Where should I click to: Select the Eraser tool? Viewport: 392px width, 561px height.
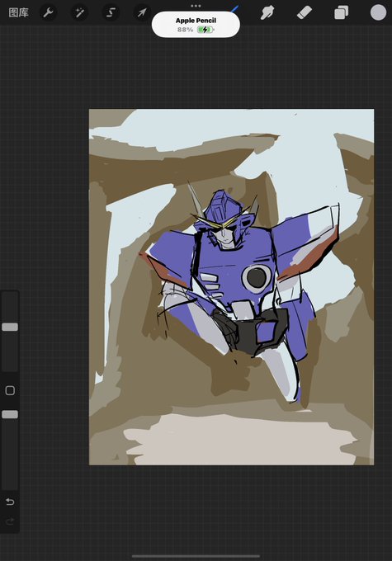point(305,13)
